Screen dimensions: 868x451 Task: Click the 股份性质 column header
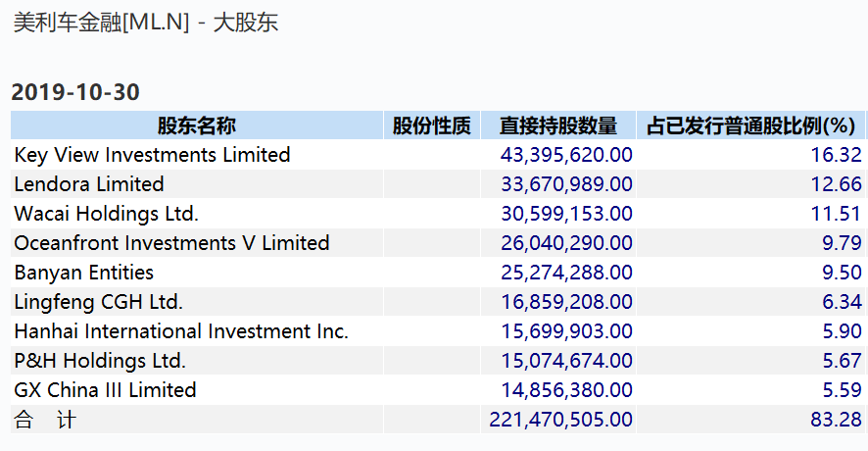[x=431, y=125]
